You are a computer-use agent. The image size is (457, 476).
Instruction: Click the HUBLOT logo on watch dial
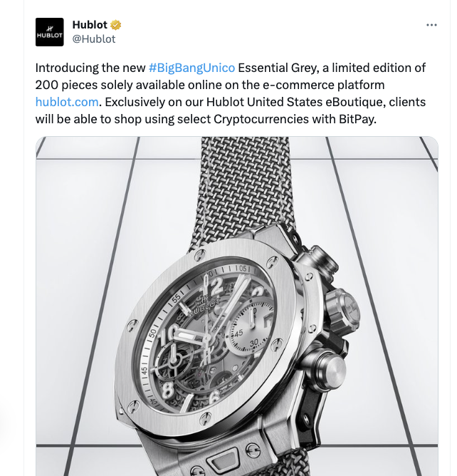(204, 306)
